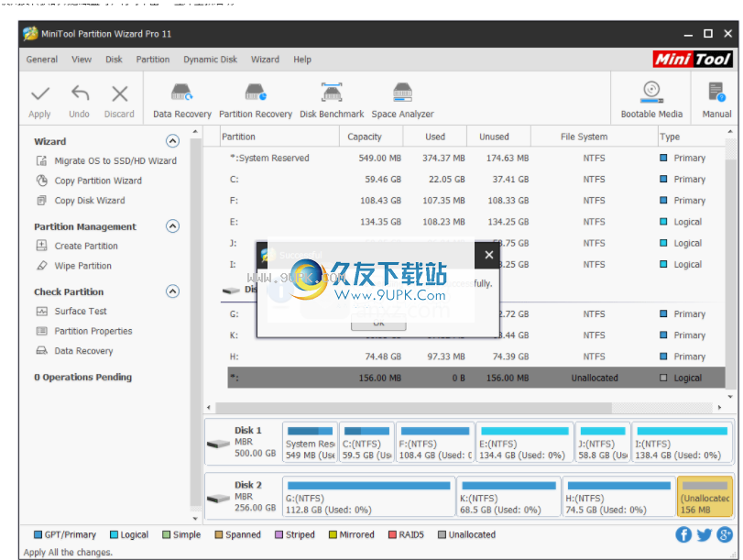Open the Partition Recovery tool
Image resolution: width=743 pixels, height=560 pixels.
(256, 101)
